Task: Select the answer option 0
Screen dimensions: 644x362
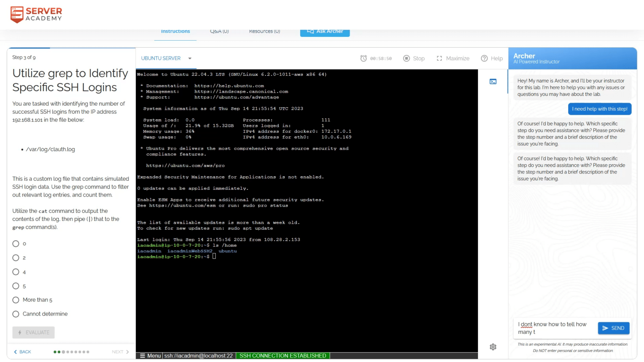Action: coord(16,244)
